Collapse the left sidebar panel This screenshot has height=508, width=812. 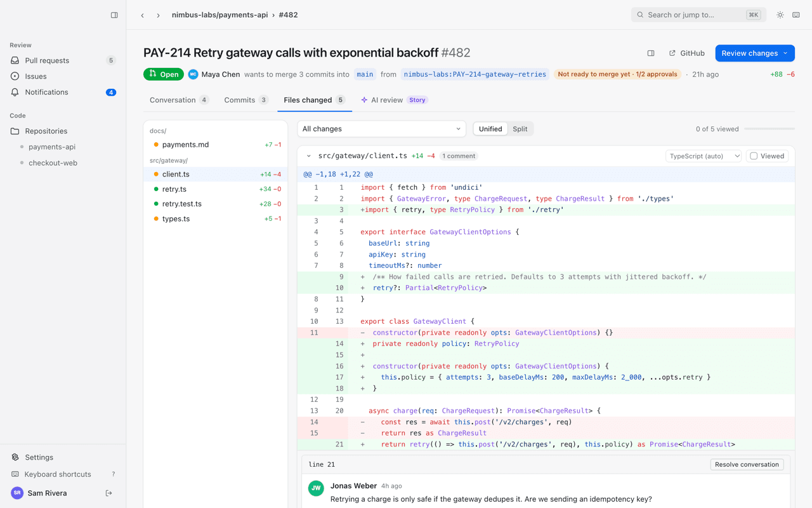[114, 15]
